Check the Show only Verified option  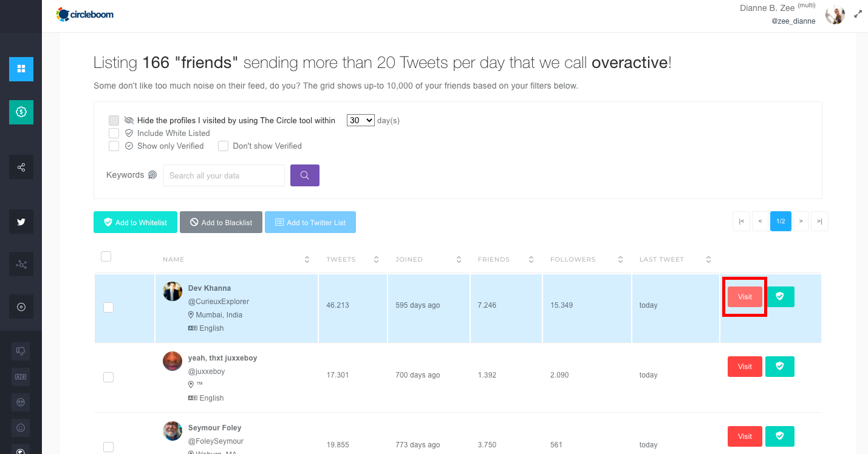click(x=114, y=146)
